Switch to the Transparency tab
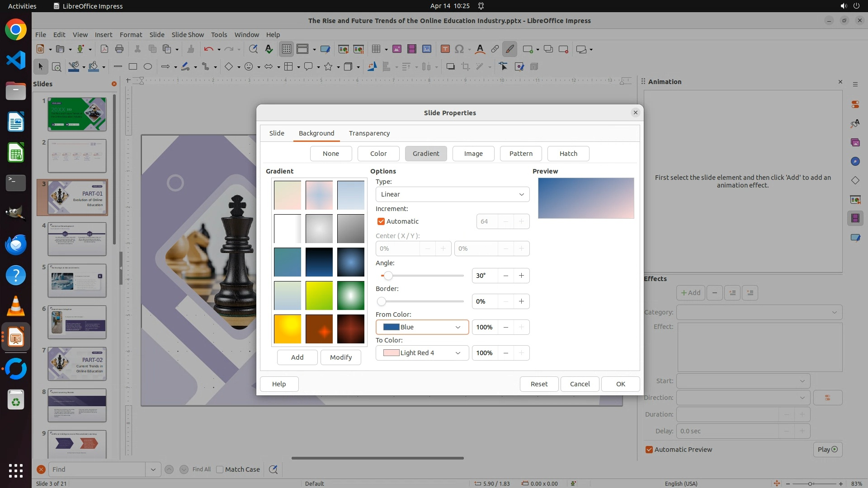Viewport: 868px width, 488px height. pyautogui.click(x=369, y=133)
